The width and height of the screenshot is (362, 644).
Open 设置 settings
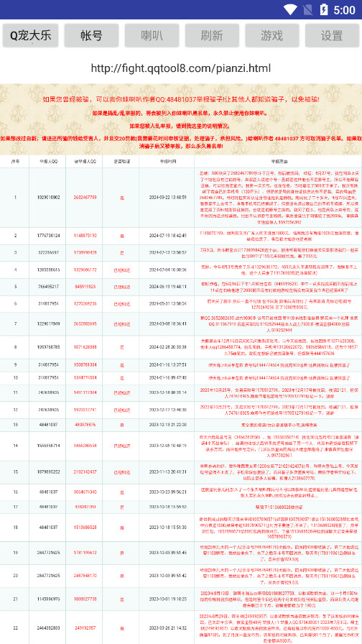pos(332,36)
